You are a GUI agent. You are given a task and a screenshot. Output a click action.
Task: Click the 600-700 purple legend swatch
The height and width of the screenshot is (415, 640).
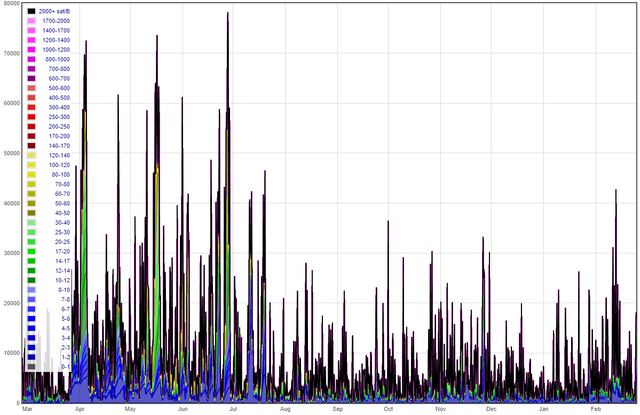coord(31,78)
